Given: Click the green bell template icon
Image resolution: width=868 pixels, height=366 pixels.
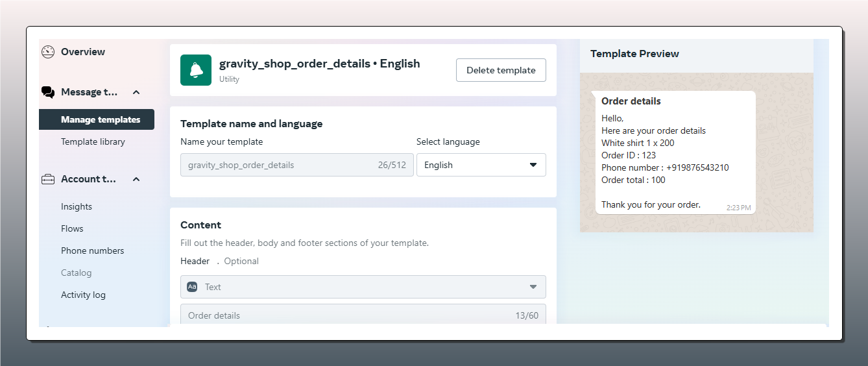Looking at the screenshot, I should pyautogui.click(x=196, y=70).
